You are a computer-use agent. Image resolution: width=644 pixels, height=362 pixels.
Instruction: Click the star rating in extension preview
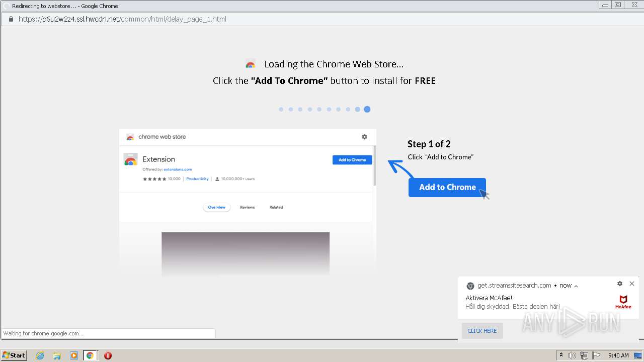pos(154,179)
